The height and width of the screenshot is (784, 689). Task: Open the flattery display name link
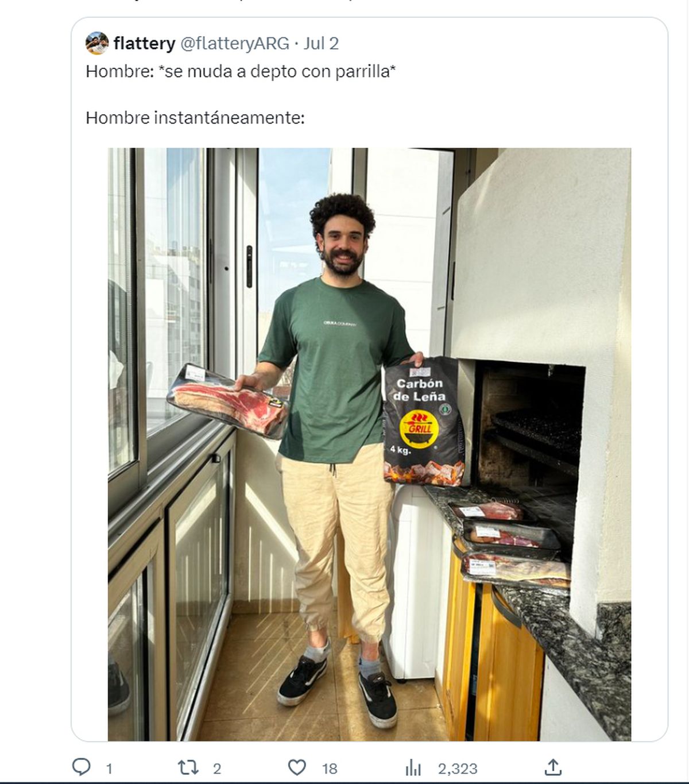(145, 43)
